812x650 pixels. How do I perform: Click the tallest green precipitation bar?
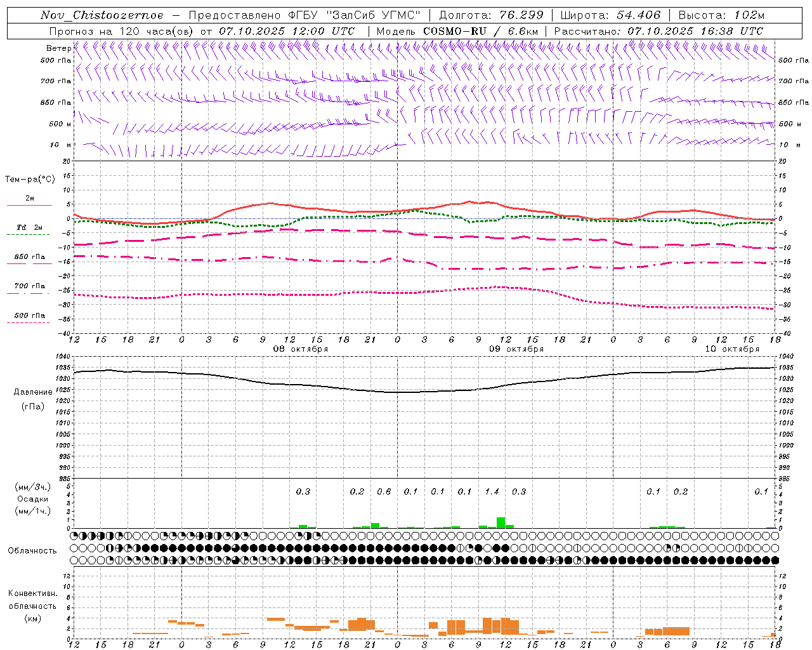click(x=501, y=522)
